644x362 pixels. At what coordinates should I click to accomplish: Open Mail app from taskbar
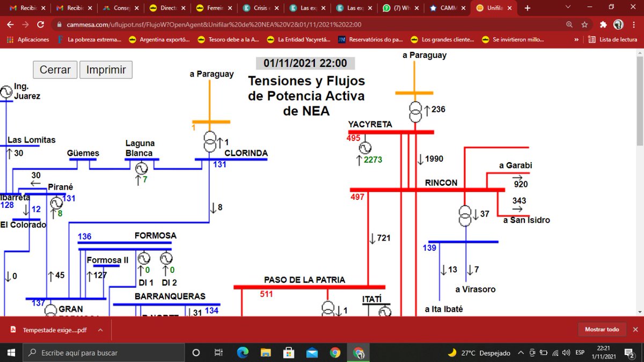312,353
